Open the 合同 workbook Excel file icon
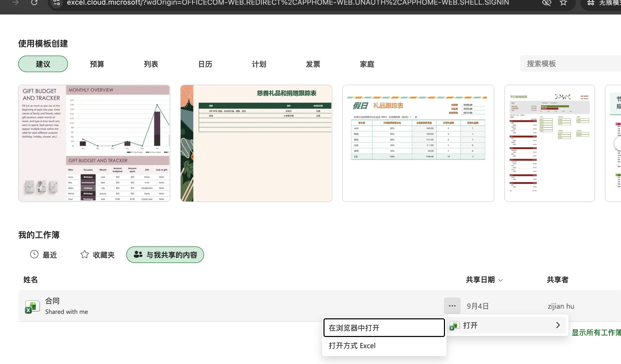This screenshot has height=364, width=621. click(32, 307)
